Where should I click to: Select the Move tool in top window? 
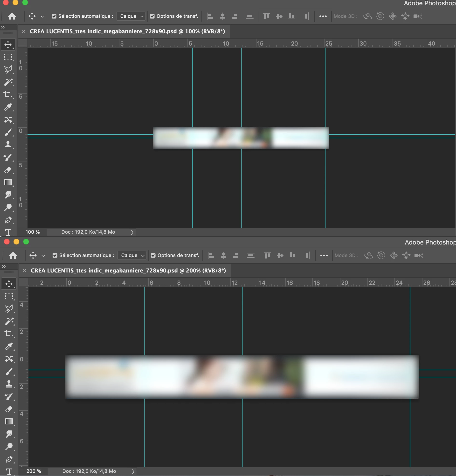point(8,44)
